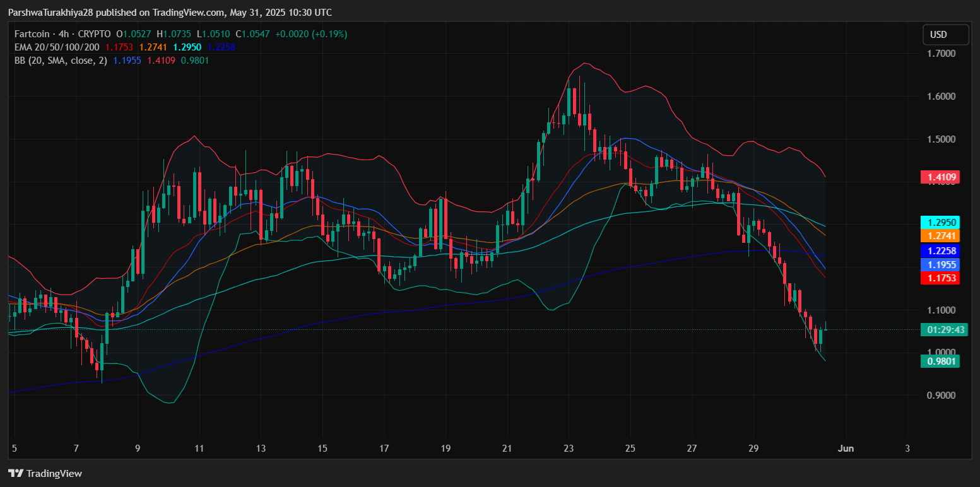Click the TradingView logo at bottom left
This screenshot has height=487, width=980.
click(45, 473)
